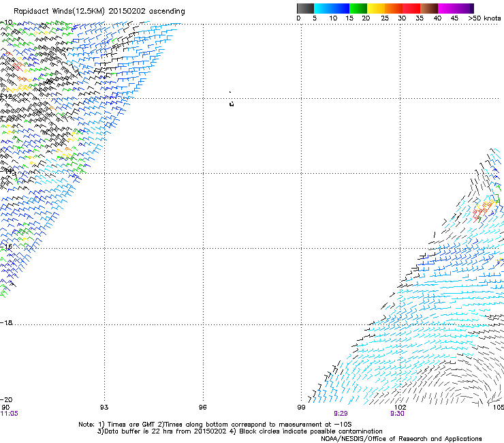504x443 pixels.
Task: Click the '102' longitude axis label
Action: (x=400, y=408)
